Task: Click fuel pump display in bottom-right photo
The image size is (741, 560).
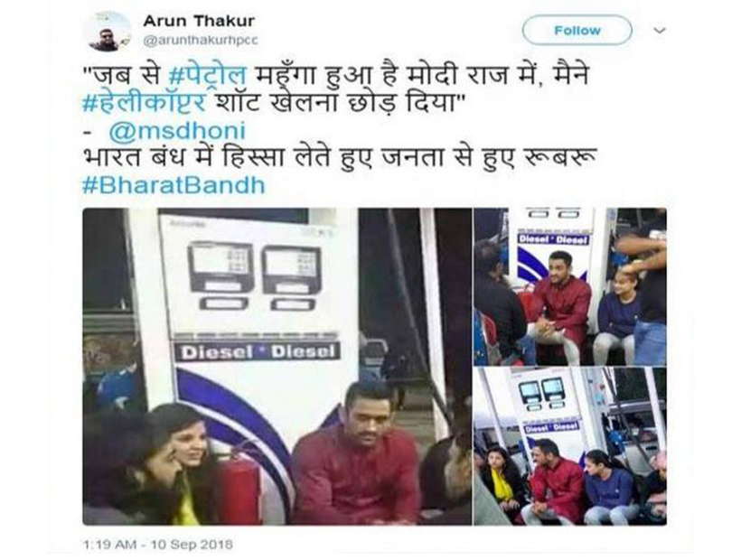Action: pyautogui.click(x=541, y=391)
